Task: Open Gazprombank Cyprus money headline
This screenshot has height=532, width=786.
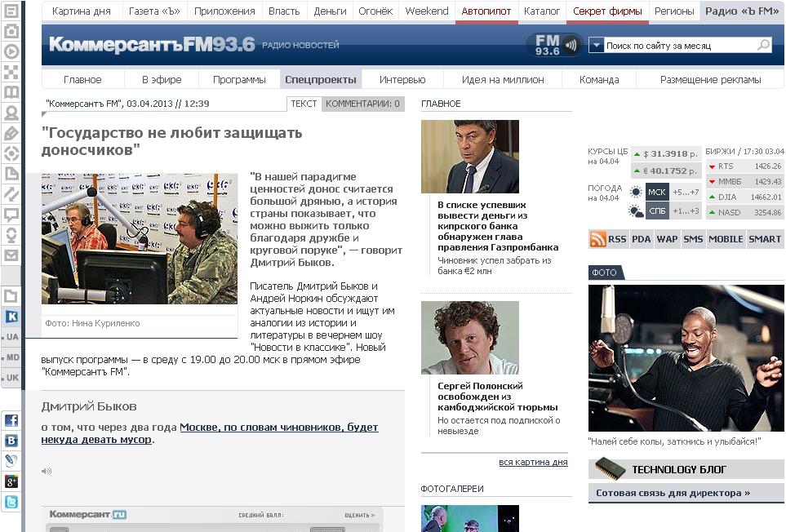Action: [498, 226]
